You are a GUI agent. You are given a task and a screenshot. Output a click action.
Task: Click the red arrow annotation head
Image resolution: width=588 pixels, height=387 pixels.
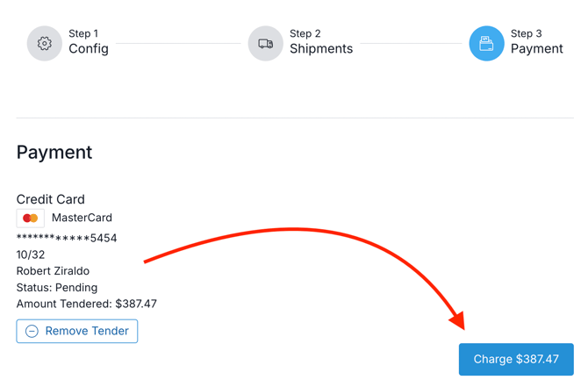(457, 319)
